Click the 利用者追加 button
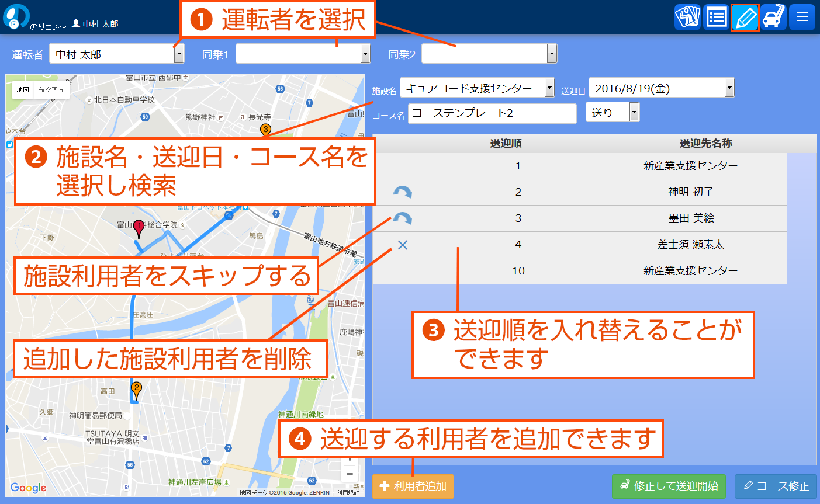This screenshot has width=820, height=504. tap(413, 486)
